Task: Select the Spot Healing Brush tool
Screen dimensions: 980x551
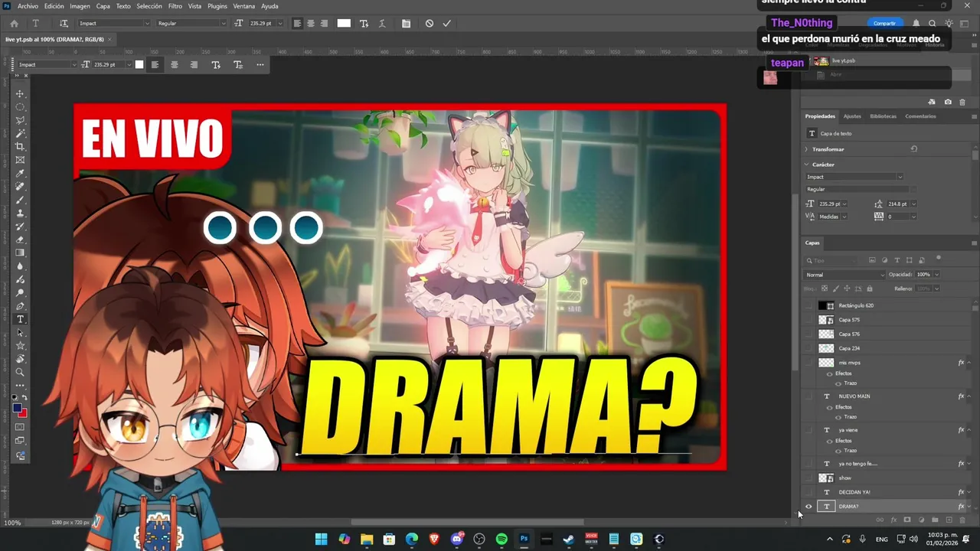Action: (20, 187)
